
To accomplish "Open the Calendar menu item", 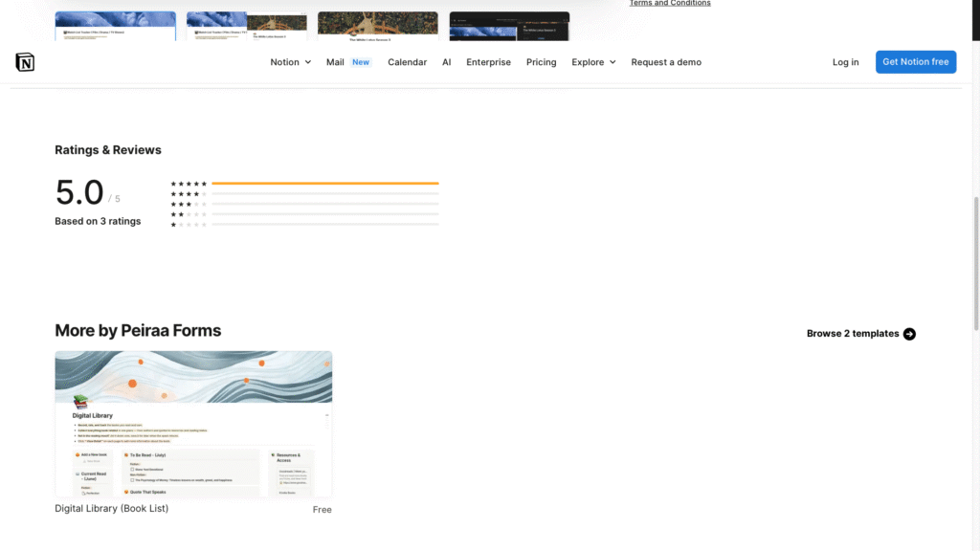I will (407, 62).
